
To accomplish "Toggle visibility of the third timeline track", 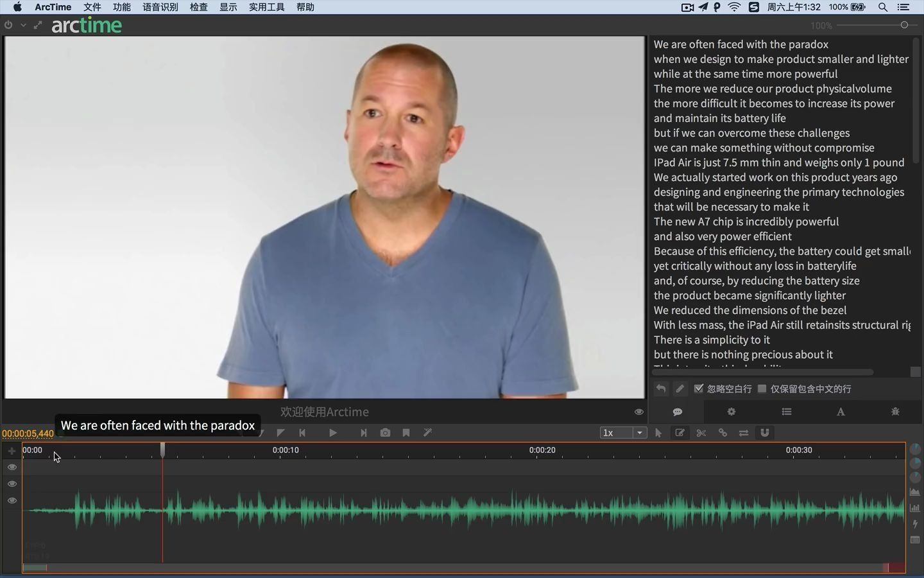I will click(x=12, y=500).
